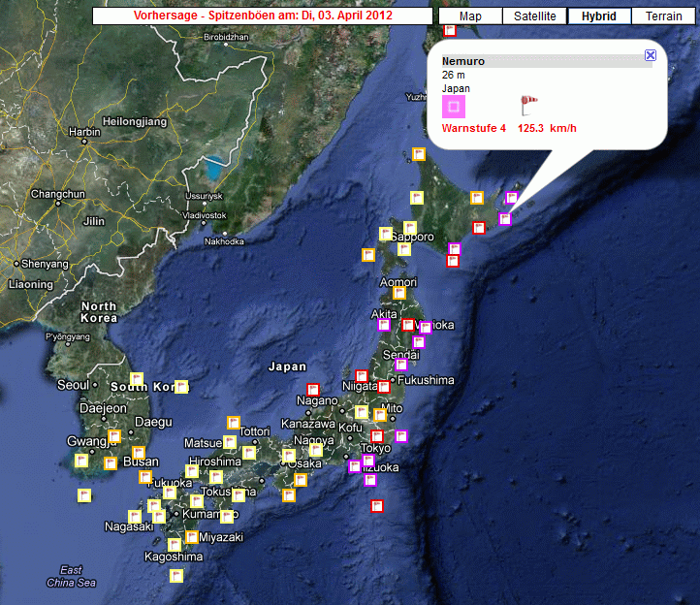The width and height of the screenshot is (700, 605).
Task: Switch to Terrain map view
Action: click(663, 16)
